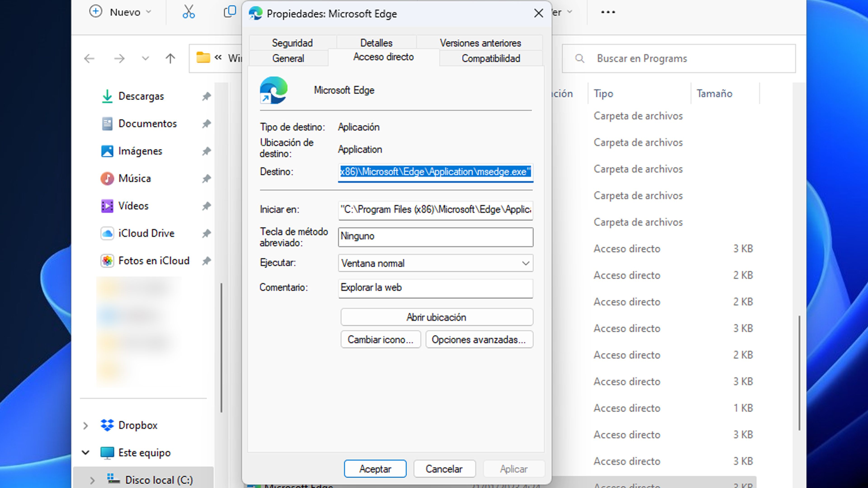Image resolution: width=868 pixels, height=488 pixels.
Task: Click the iCloud Drive cloud icon
Action: point(107,233)
